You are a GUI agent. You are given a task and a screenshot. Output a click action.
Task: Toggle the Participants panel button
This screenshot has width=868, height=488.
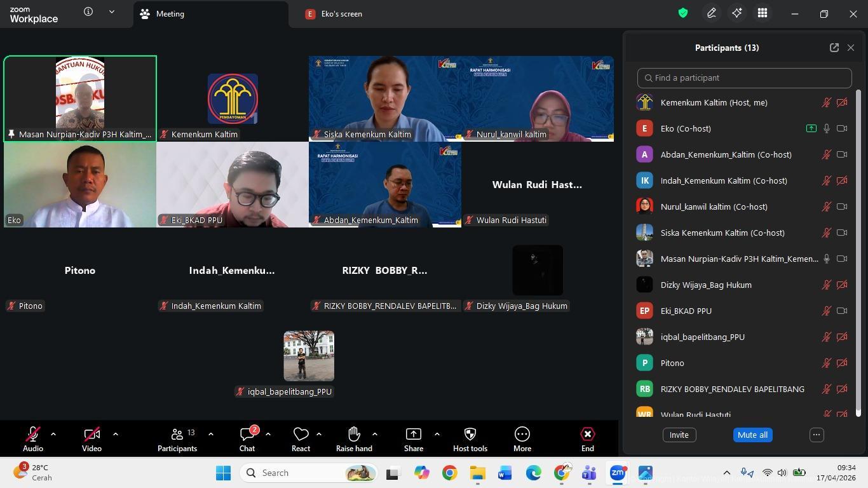(x=177, y=438)
